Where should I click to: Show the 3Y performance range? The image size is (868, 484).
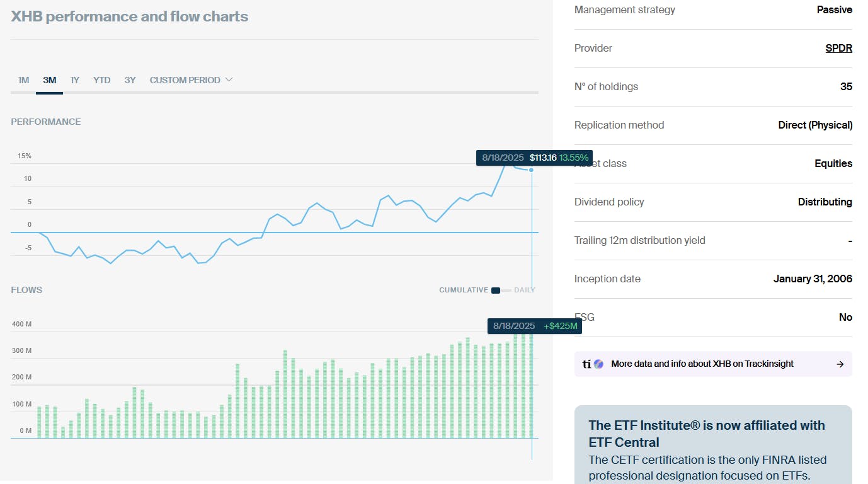(130, 80)
